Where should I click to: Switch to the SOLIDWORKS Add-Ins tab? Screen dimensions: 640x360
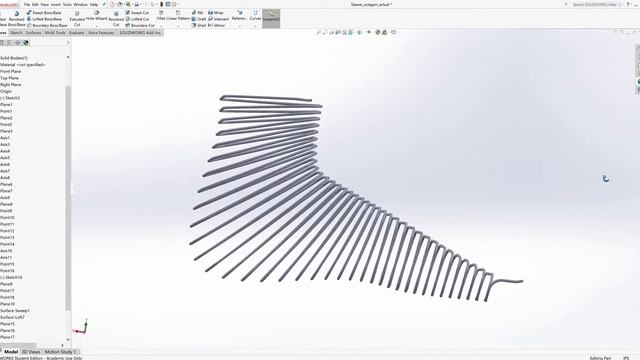[140, 33]
